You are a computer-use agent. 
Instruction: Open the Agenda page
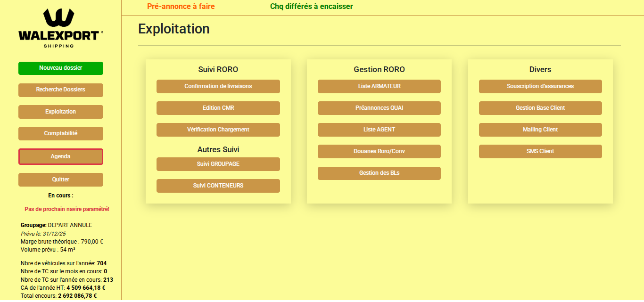point(60,156)
